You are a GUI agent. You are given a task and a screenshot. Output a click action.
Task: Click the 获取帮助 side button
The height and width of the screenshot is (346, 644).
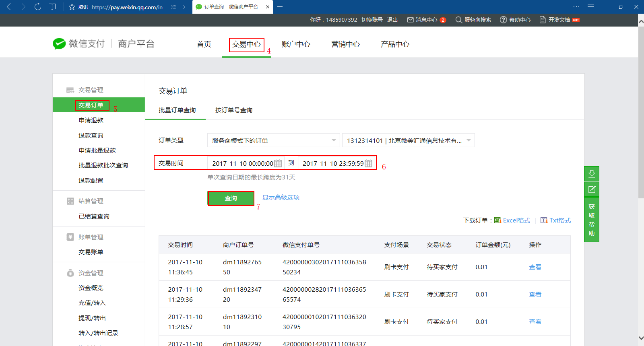click(x=592, y=220)
